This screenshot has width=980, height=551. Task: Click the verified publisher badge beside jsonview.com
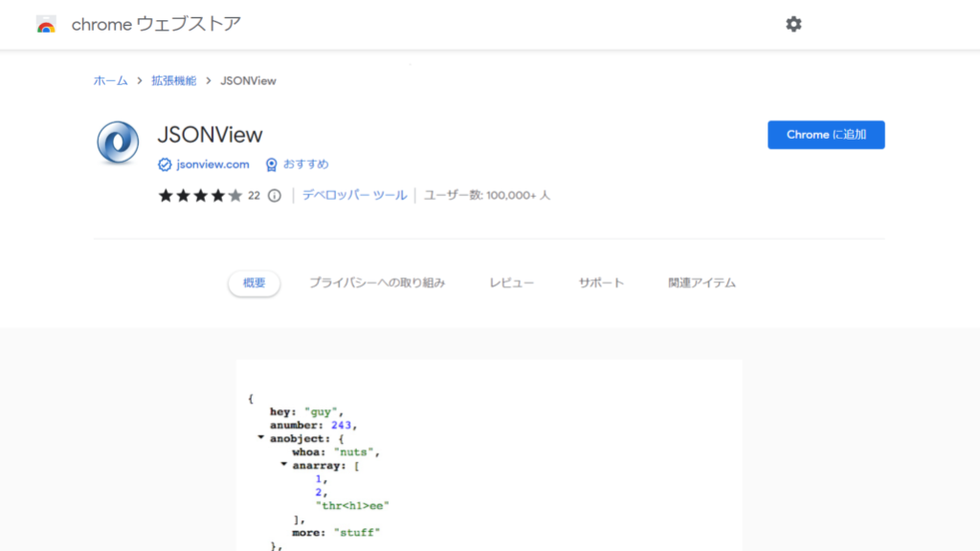(164, 164)
